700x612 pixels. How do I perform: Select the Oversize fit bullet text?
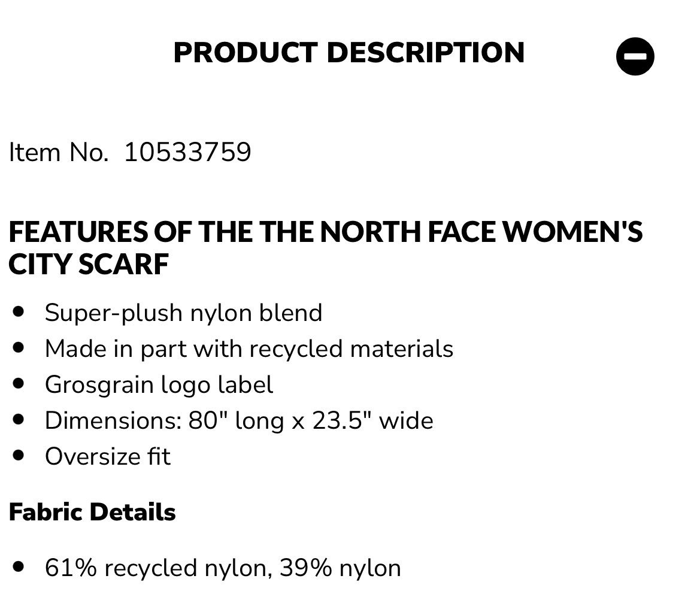(x=108, y=457)
